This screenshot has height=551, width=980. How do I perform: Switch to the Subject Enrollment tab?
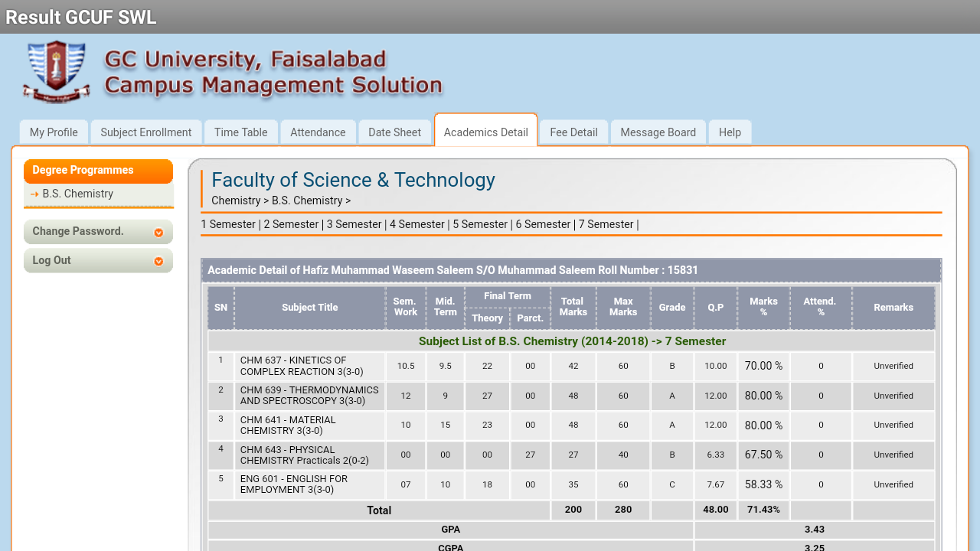[146, 132]
